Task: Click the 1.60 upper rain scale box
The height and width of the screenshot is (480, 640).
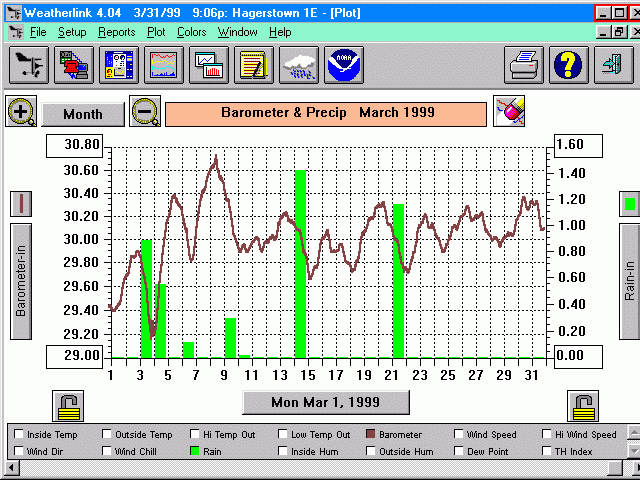Action: point(578,146)
